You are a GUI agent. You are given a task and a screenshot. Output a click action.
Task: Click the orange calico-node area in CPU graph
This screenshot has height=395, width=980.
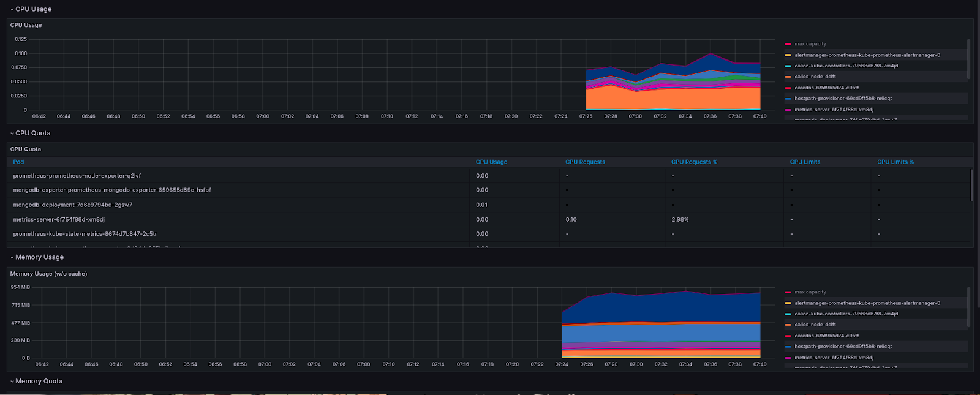[x=674, y=99]
